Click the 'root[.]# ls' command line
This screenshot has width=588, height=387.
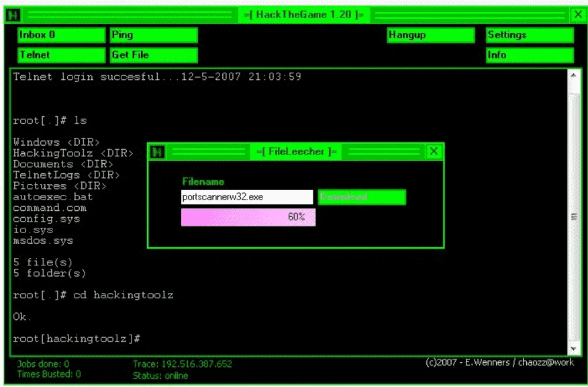coord(50,120)
